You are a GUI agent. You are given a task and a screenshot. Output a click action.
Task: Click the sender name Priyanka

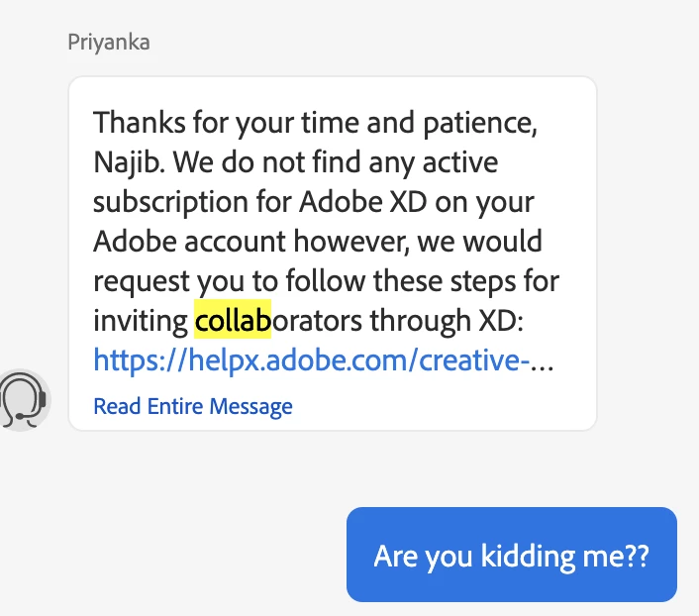pyautogui.click(x=109, y=43)
